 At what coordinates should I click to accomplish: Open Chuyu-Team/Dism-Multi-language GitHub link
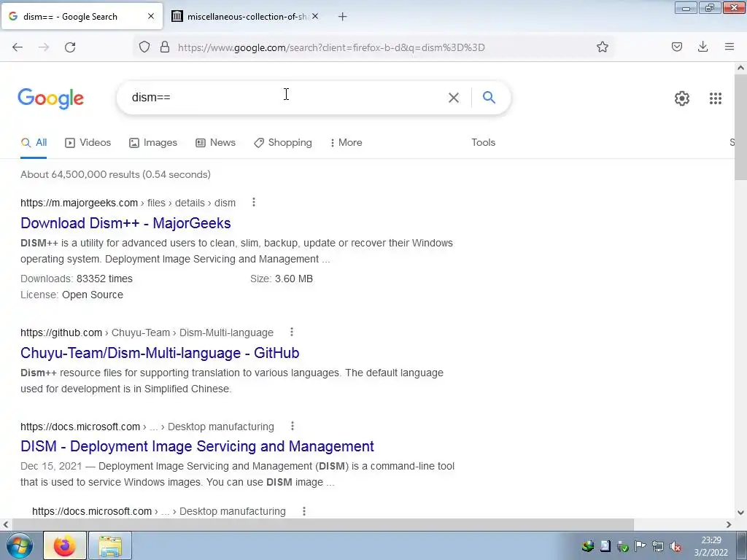(x=160, y=353)
